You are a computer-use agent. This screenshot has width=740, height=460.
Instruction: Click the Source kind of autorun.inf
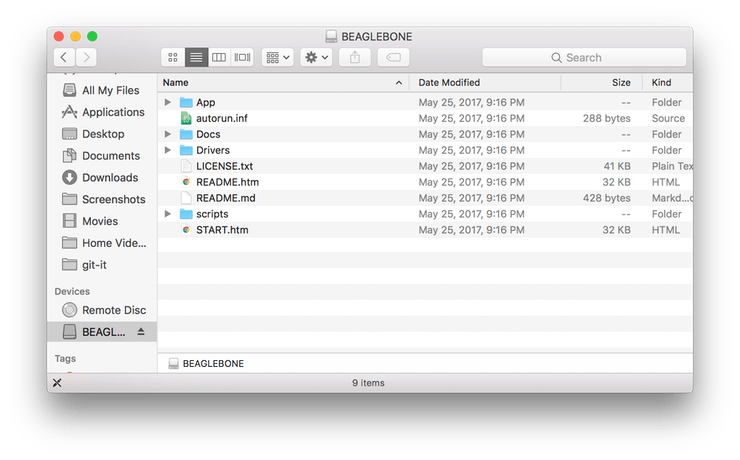[x=668, y=118]
